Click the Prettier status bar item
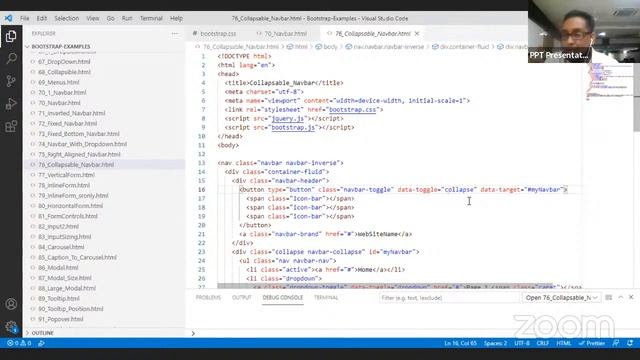640x360 pixels. point(592,343)
